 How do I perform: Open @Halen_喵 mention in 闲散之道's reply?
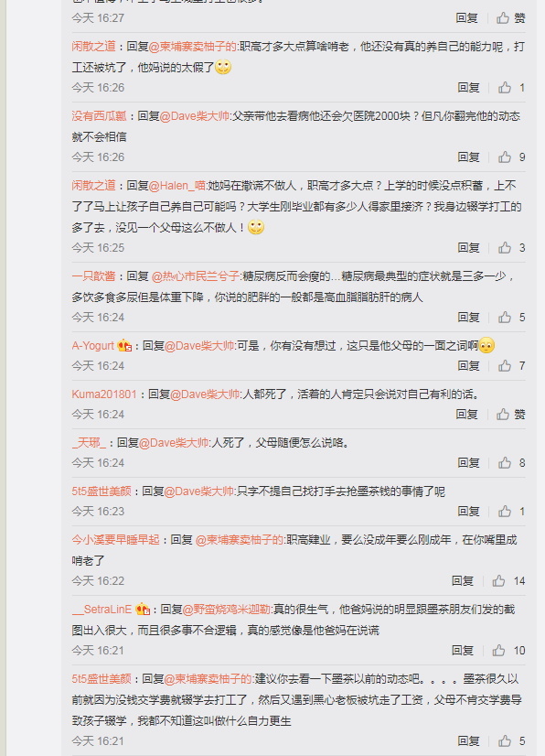click(176, 185)
